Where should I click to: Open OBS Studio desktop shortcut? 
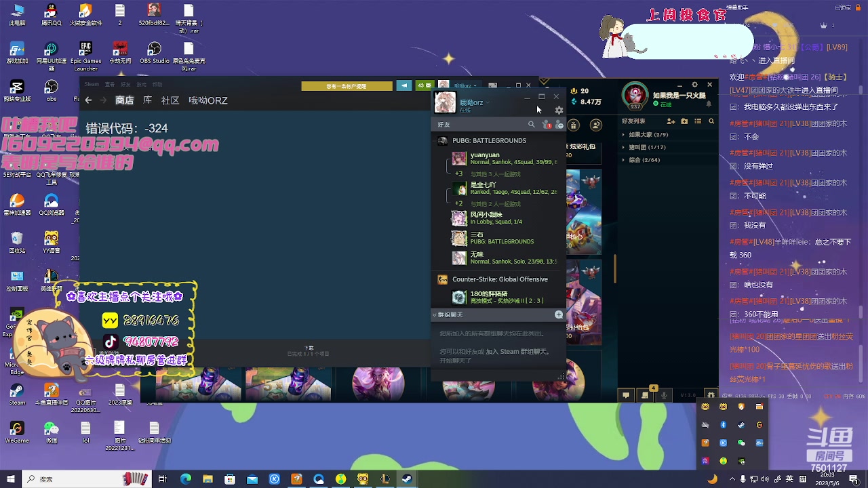155,53
